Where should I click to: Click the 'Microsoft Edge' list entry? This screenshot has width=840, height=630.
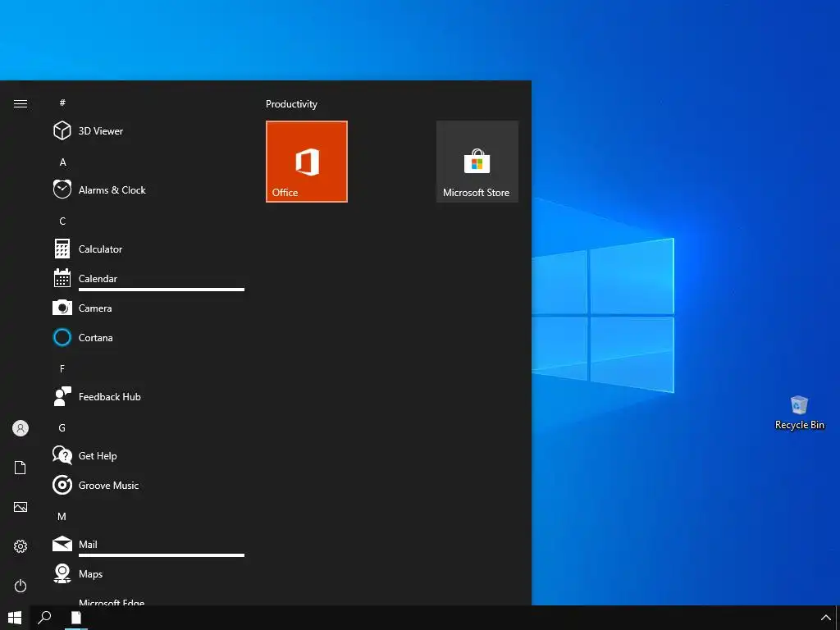112,601
